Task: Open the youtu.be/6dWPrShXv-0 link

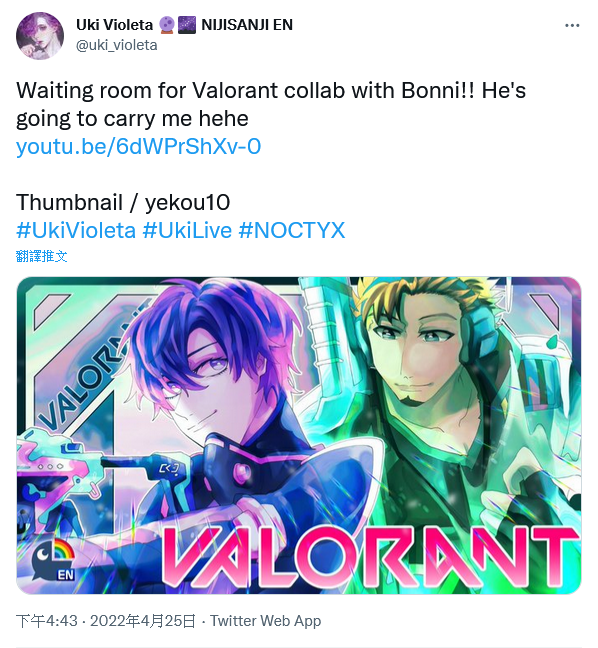Action: coord(138,146)
